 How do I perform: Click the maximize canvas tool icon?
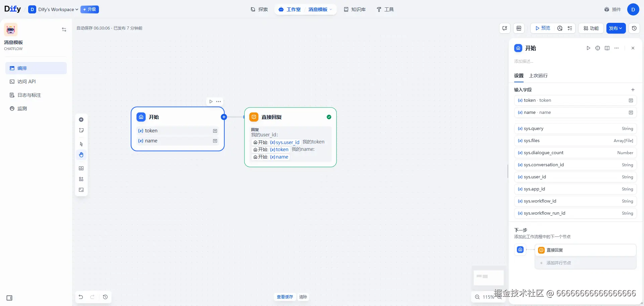81,190
